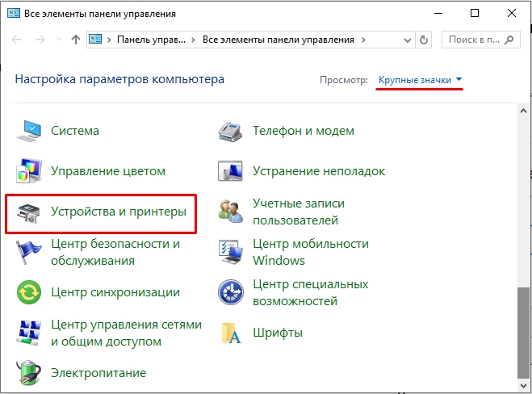The width and height of the screenshot is (532, 394).
Task: Open Устранение неполадок link
Action: click(x=319, y=171)
